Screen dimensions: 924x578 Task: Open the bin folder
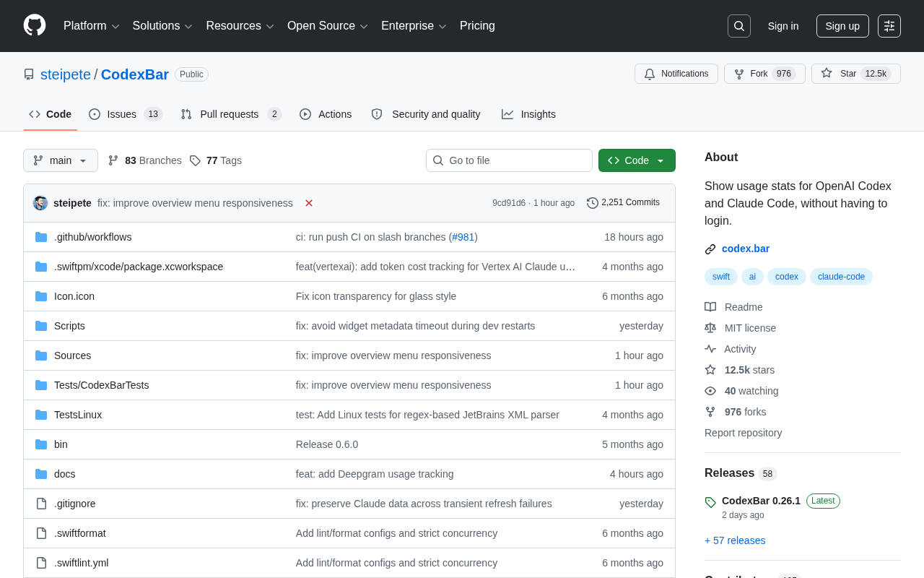point(61,444)
